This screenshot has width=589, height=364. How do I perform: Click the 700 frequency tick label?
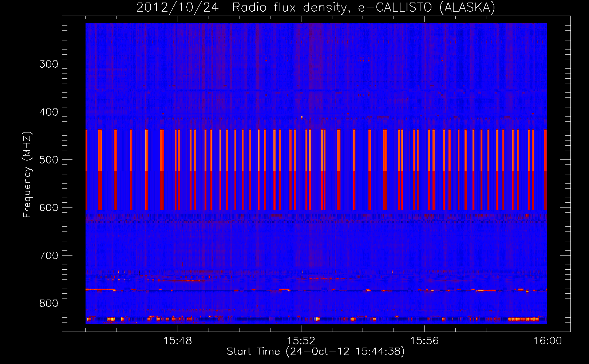click(x=49, y=256)
